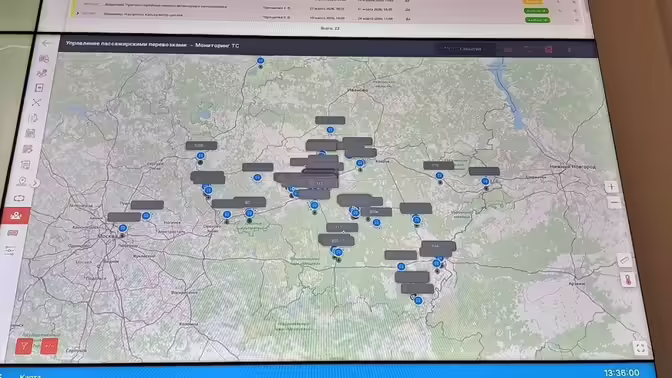Image resolution: width=672 pixels, height=378 pixels.
Task: Click the Мониторинг ТС header title
Action: click(x=217, y=45)
